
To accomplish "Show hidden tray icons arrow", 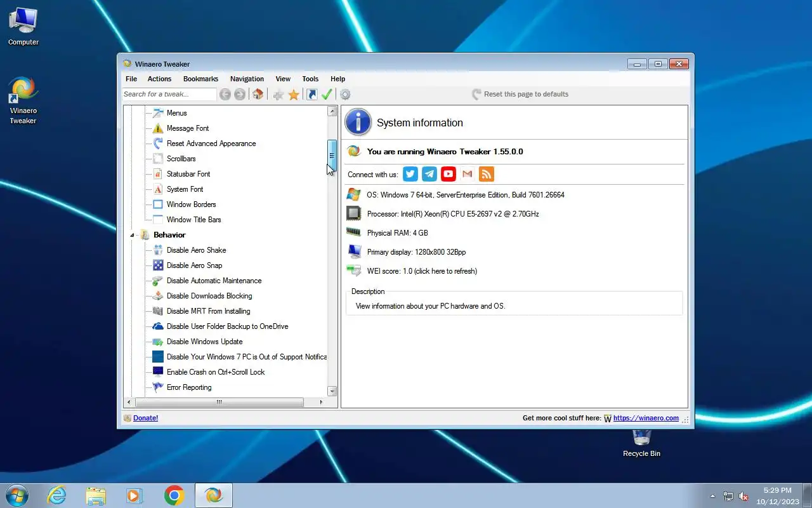I will tap(712, 496).
